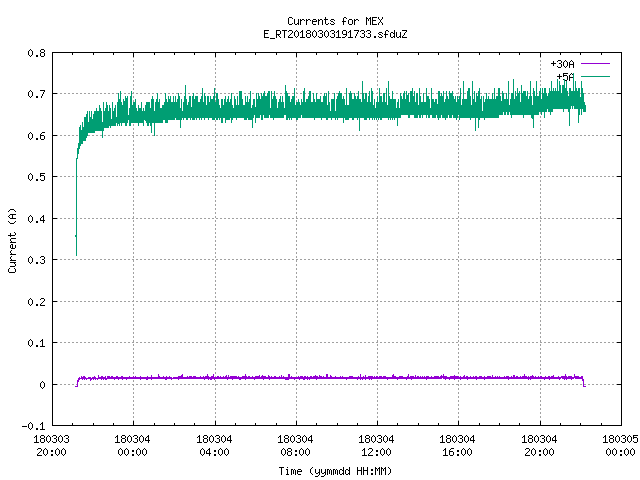This screenshot has width=640, height=480.
Task: Click the x-axis tick 180304 12:00
Action: coord(376,446)
